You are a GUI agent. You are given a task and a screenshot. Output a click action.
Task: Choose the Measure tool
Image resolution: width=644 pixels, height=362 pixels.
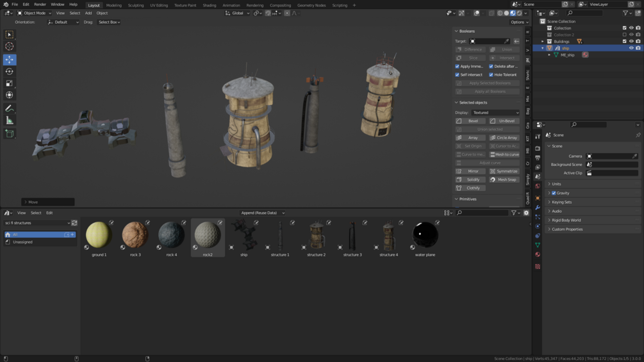[x=10, y=120]
